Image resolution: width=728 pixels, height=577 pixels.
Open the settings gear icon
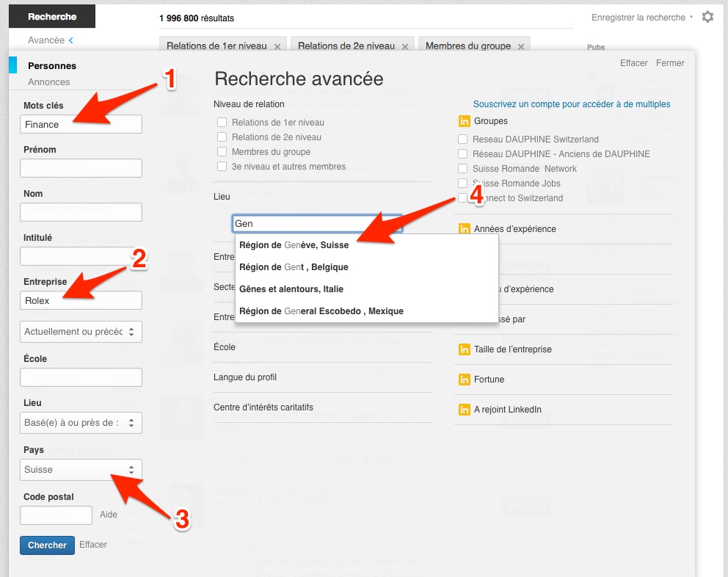(x=707, y=17)
